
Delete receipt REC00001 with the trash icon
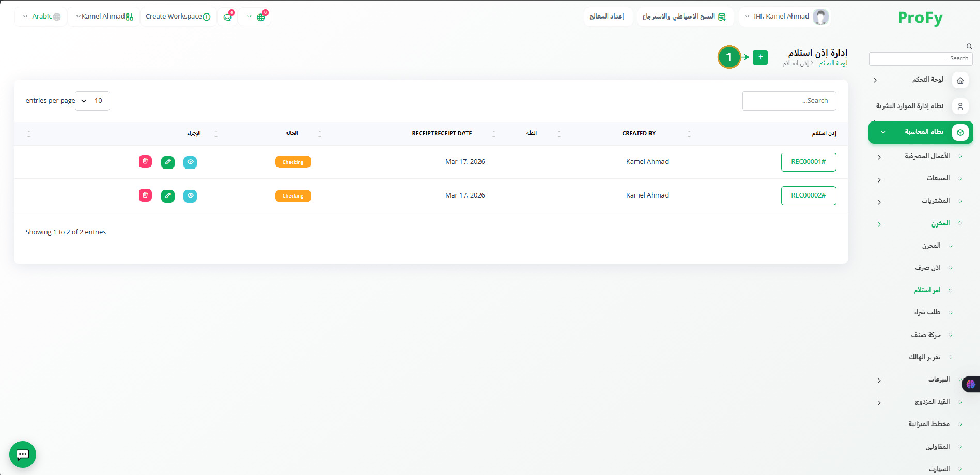click(145, 161)
